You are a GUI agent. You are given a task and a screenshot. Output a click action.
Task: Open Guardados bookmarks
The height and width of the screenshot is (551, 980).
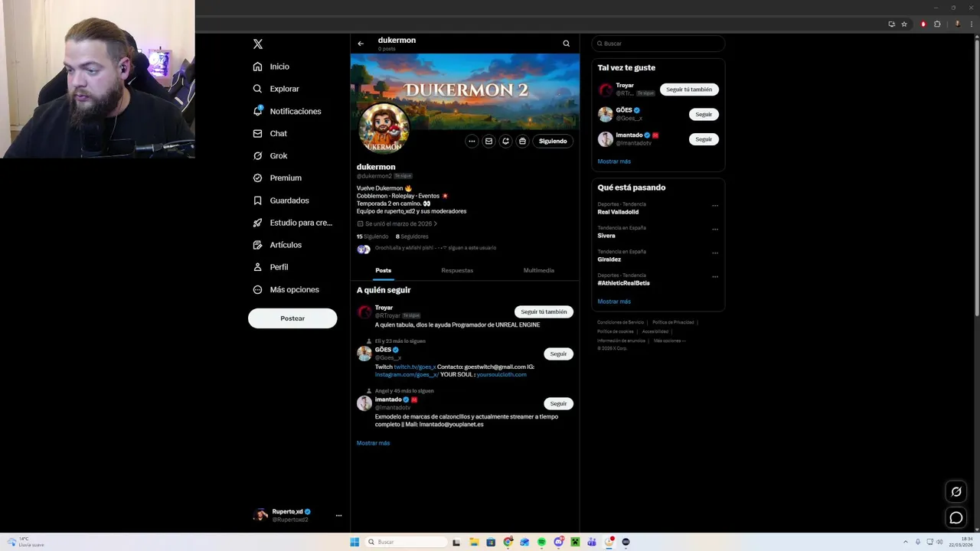pyautogui.click(x=281, y=201)
